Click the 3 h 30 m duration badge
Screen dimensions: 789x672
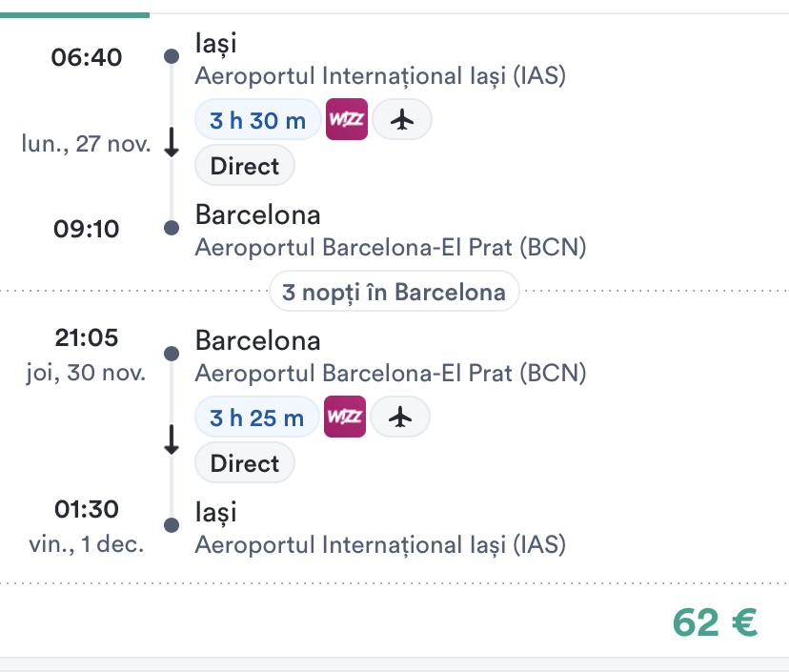[257, 120]
